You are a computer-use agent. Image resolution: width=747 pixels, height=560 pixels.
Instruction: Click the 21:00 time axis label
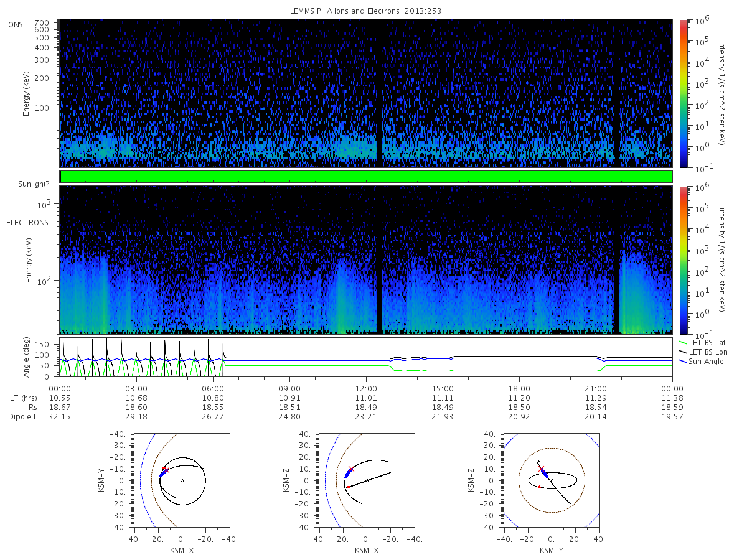tap(596, 387)
